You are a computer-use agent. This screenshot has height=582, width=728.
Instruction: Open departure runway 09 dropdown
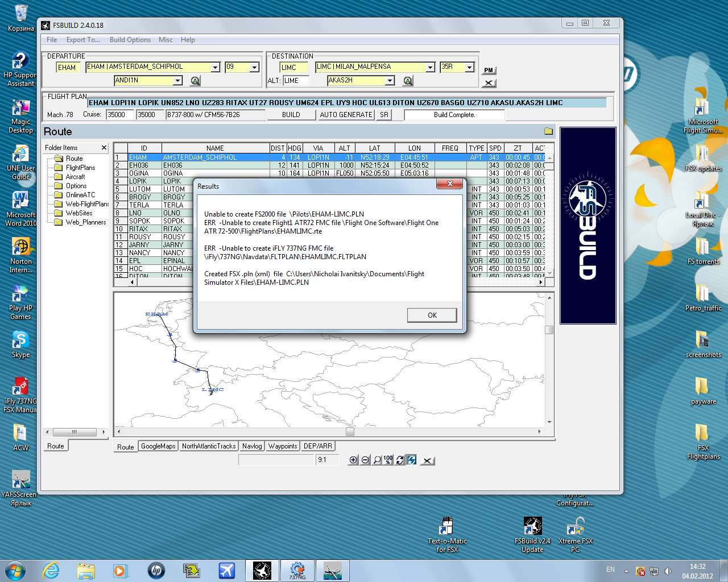(x=254, y=67)
